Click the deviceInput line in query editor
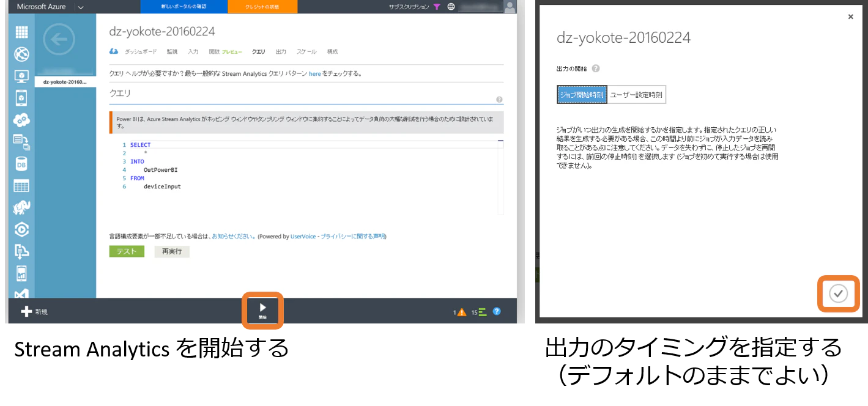The height and width of the screenshot is (406, 868). (x=162, y=186)
